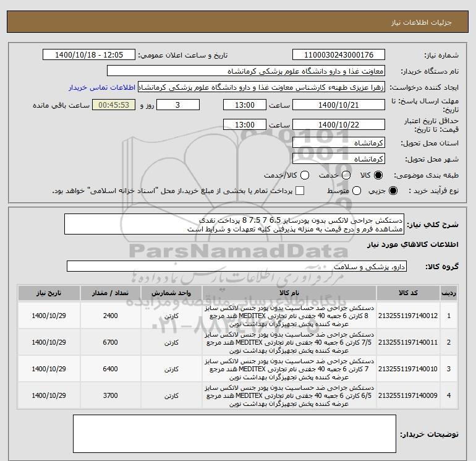The width and height of the screenshot is (476, 461).
Task: Click the کارتن unit cell in row 2
Action: pyautogui.click(x=171, y=342)
